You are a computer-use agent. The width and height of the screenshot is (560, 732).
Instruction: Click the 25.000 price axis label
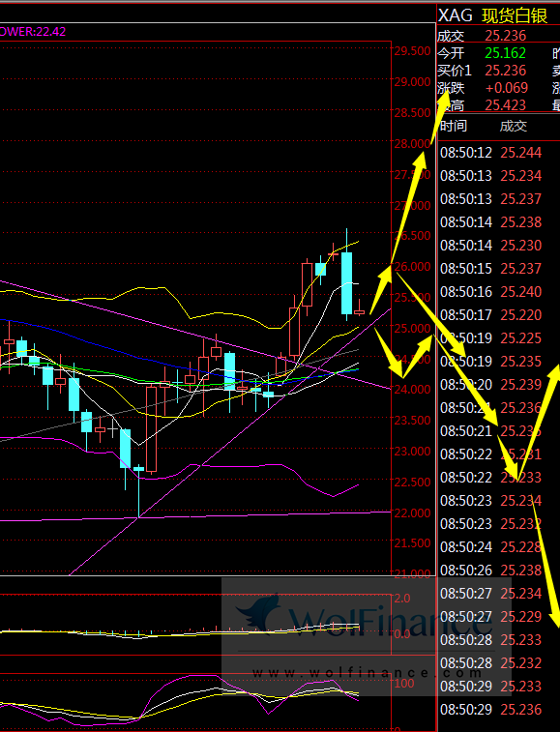(x=412, y=328)
